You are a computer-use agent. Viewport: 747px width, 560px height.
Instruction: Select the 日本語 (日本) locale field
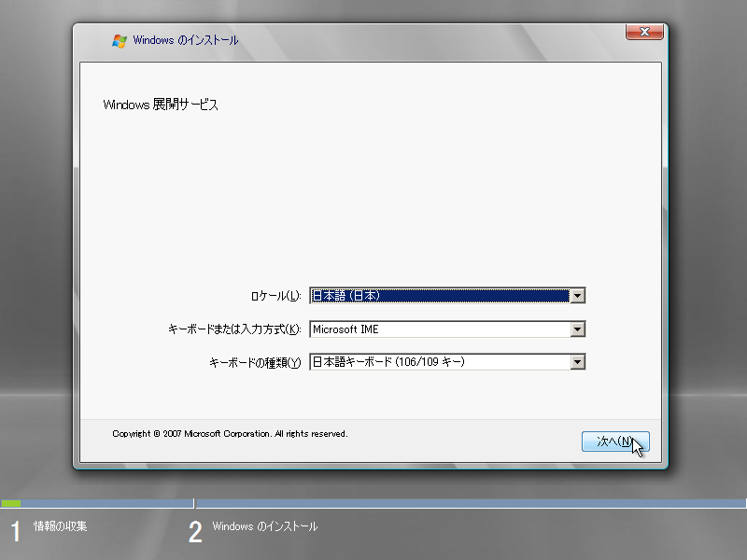point(439,296)
